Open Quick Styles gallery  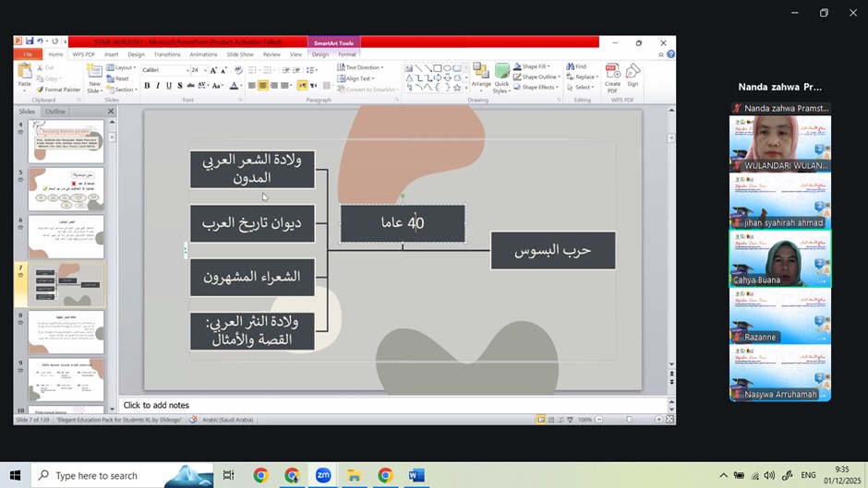(x=501, y=78)
